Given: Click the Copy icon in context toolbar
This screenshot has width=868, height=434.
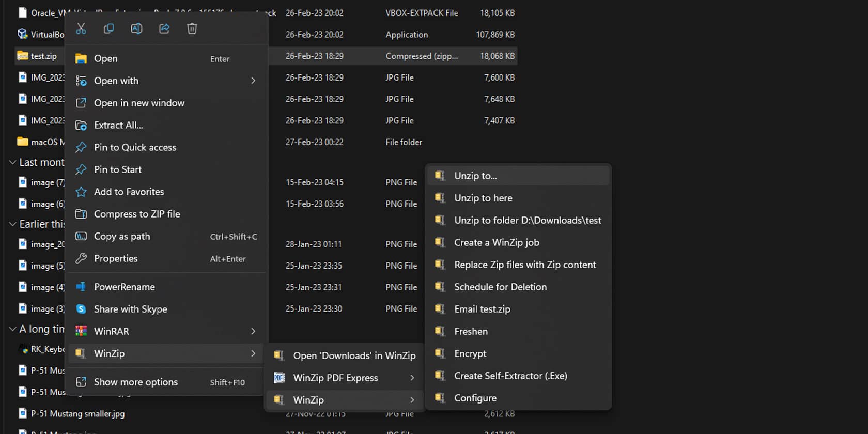Looking at the screenshot, I should 109,28.
